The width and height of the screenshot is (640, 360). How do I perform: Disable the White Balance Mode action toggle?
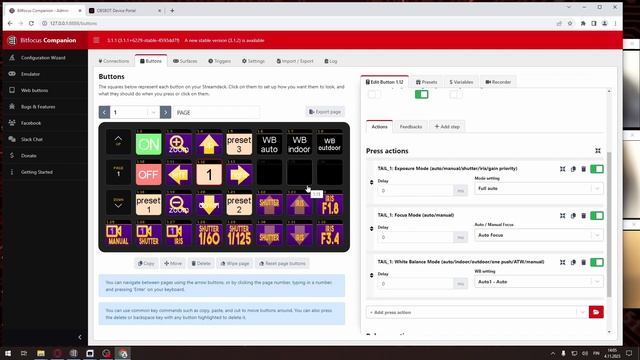(x=597, y=262)
